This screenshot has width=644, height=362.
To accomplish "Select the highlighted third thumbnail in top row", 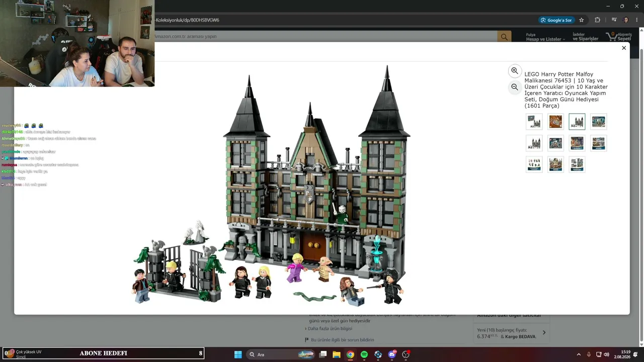I will point(577,122).
